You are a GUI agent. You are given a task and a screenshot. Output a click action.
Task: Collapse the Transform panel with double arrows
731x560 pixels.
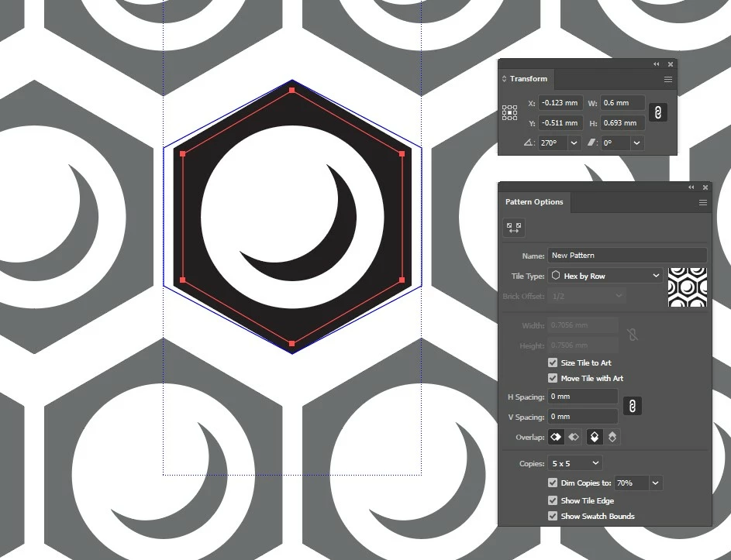pos(657,64)
